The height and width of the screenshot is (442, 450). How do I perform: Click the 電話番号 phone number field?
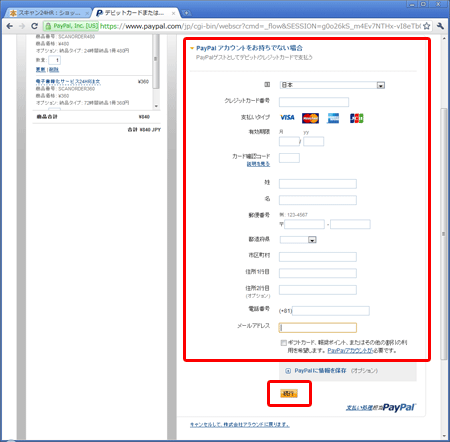(x=331, y=311)
